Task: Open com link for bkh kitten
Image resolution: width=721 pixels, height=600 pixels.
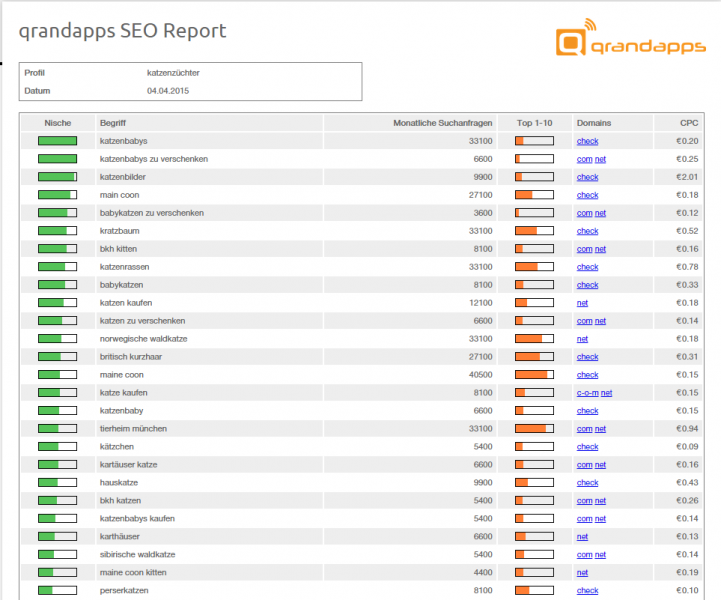Action: point(584,249)
